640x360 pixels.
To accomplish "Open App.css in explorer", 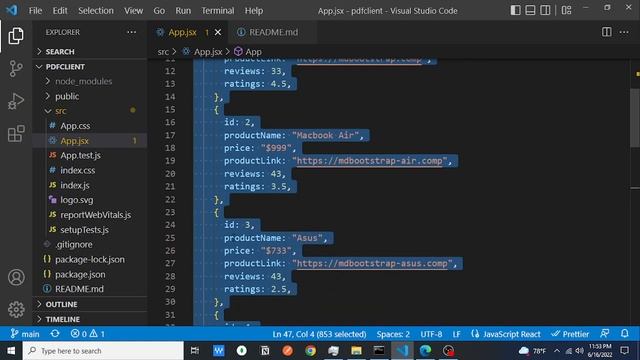I will pyautogui.click(x=90, y=126).
